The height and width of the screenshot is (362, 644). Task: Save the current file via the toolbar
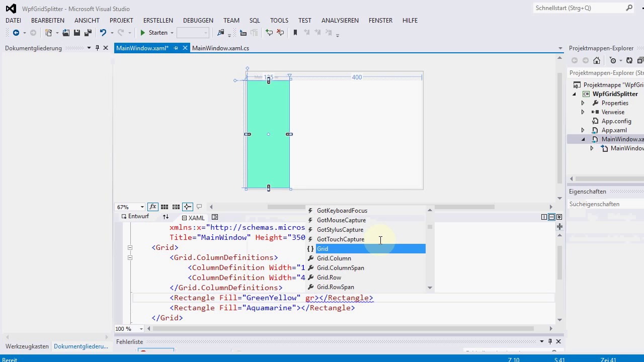(x=77, y=33)
